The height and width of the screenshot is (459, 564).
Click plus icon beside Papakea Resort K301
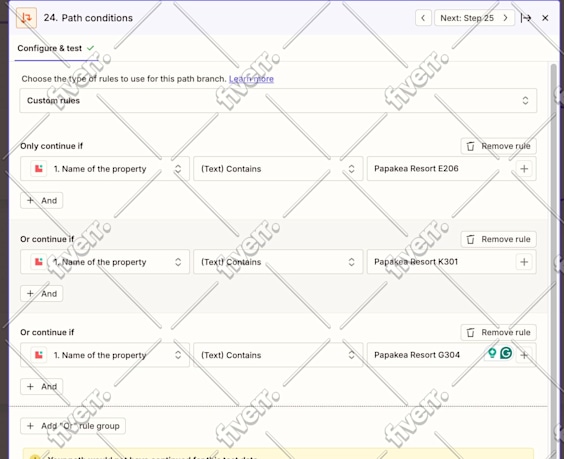coord(524,262)
